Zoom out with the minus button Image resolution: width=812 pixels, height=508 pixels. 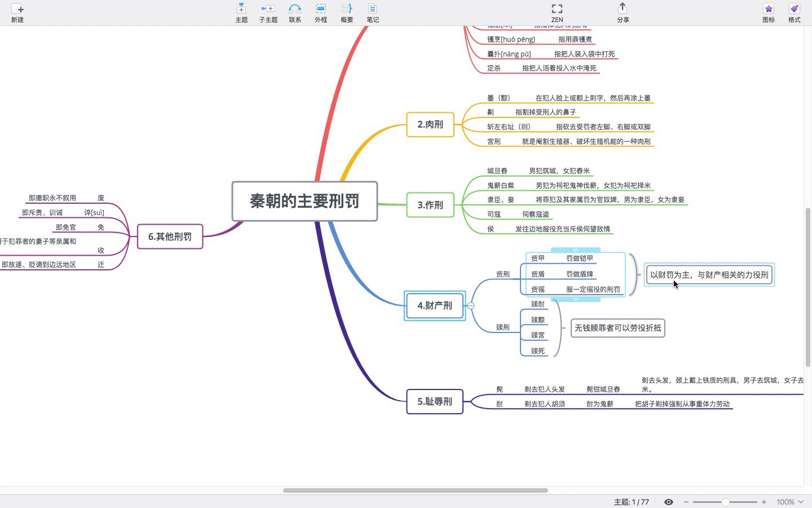(686, 502)
